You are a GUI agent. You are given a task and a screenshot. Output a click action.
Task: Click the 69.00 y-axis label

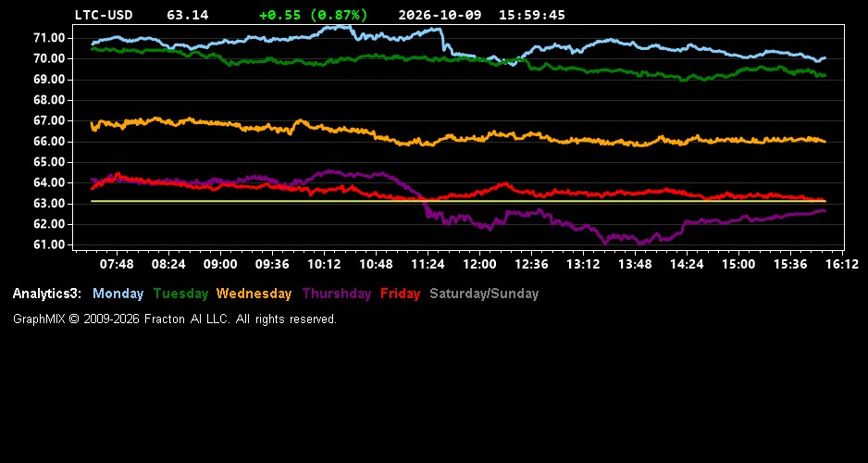tap(50, 80)
